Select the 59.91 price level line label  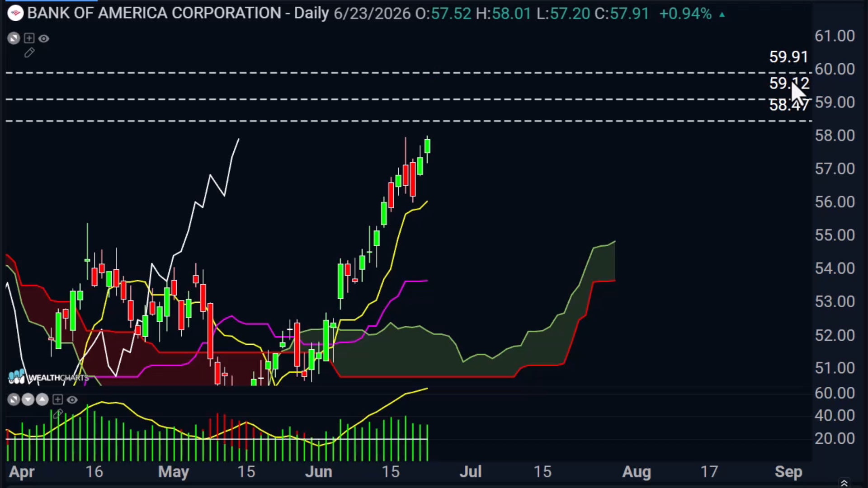(x=788, y=57)
